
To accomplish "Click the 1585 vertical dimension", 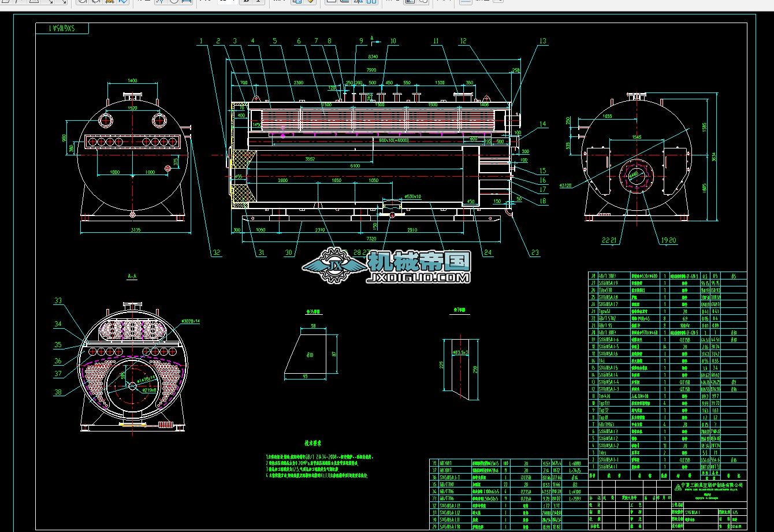I will click(x=704, y=127).
